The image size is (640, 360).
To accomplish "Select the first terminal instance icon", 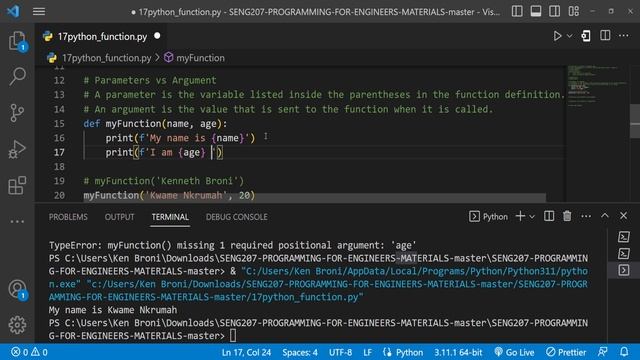I will pyautogui.click(x=624, y=237).
